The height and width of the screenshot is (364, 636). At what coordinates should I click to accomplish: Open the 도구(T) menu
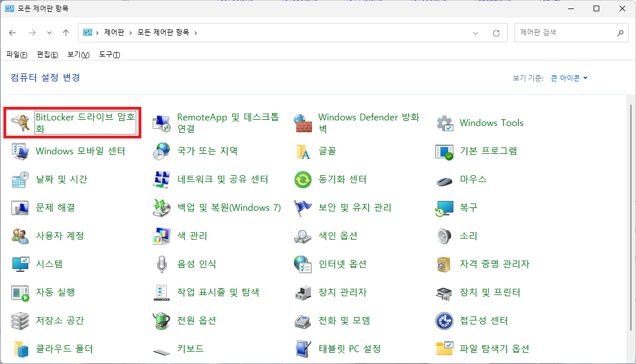tap(110, 54)
